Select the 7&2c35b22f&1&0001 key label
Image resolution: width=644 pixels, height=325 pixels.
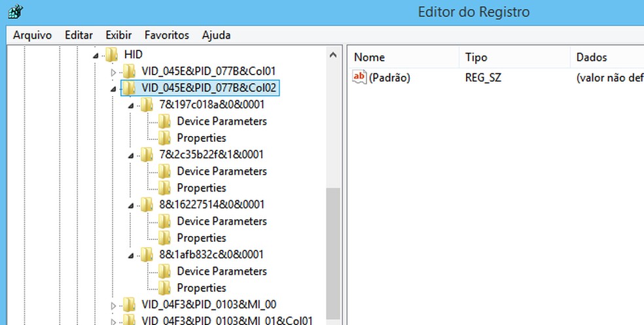click(211, 155)
